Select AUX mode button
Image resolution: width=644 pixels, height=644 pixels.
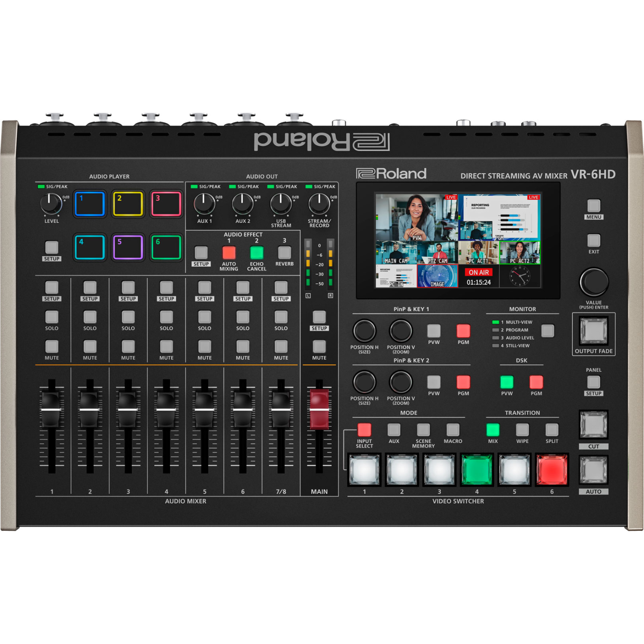click(394, 430)
